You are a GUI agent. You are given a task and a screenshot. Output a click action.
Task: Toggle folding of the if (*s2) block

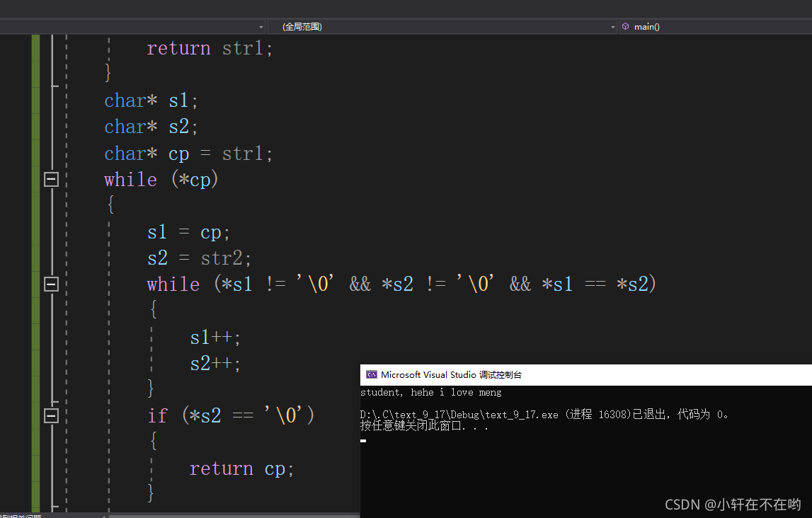(51, 415)
